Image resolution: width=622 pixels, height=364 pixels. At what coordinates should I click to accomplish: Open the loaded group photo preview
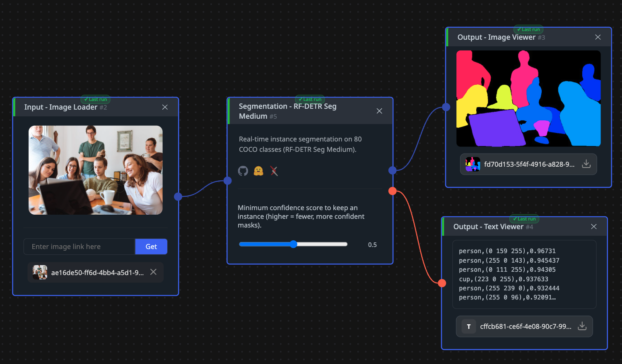coord(96,170)
